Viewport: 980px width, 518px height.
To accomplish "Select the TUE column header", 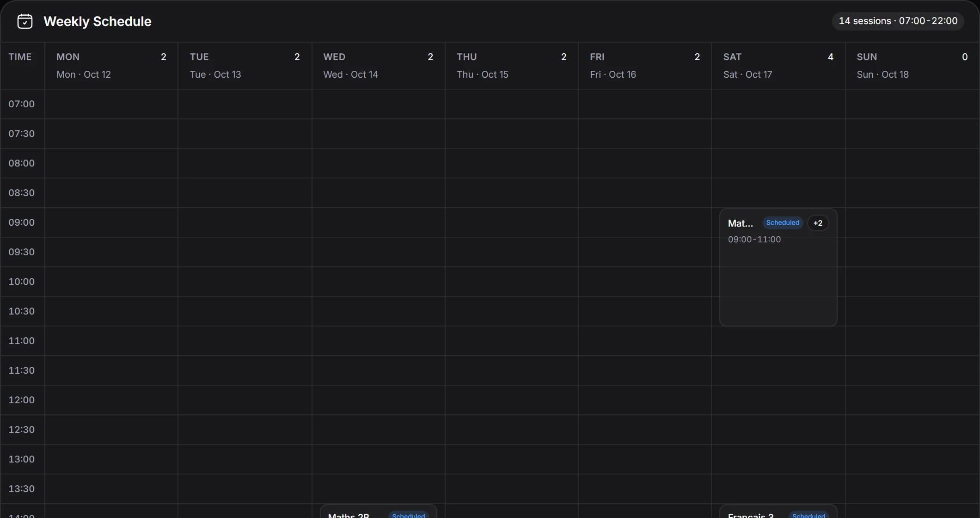I will (245, 66).
